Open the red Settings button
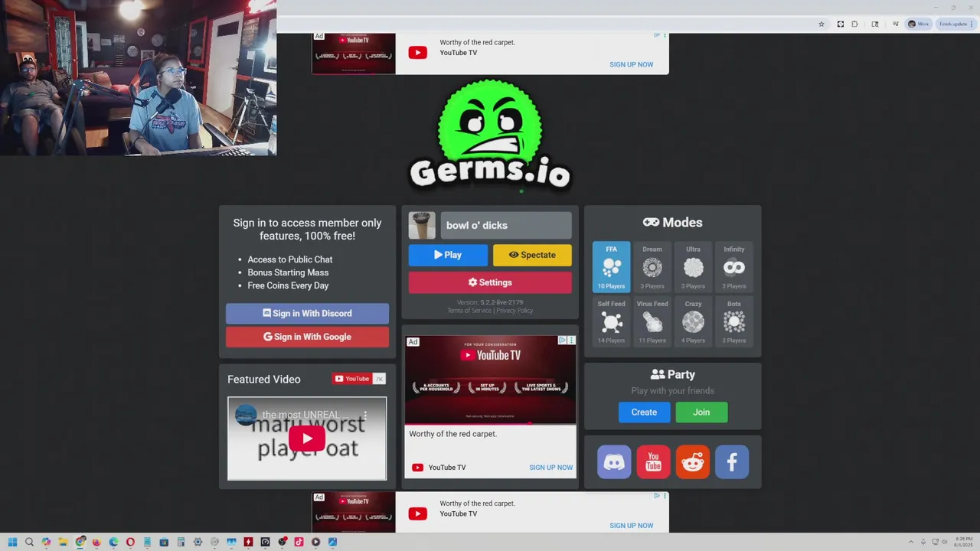The height and width of the screenshot is (551, 980). [x=490, y=282]
